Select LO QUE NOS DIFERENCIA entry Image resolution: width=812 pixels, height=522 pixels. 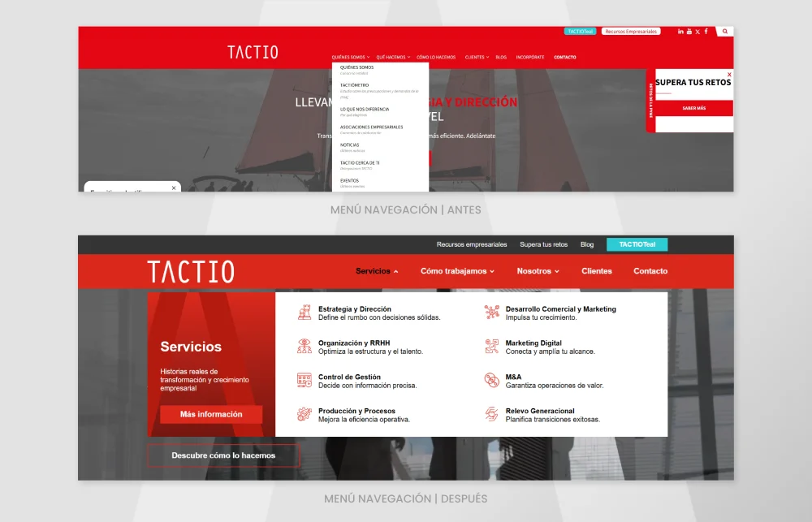click(x=365, y=110)
